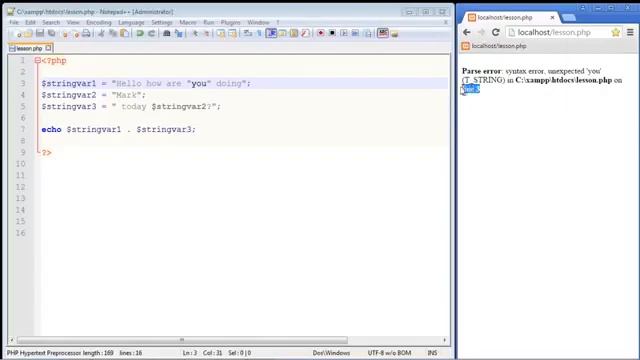The height and width of the screenshot is (360, 640).
Task: Toggle the highlighted Indent Guide button
Action: (x=271, y=33)
